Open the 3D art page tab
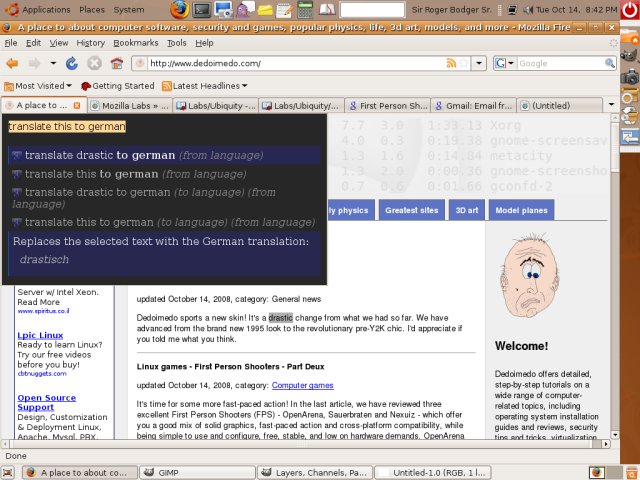The width and height of the screenshot is (640, 480). point(467,210)
